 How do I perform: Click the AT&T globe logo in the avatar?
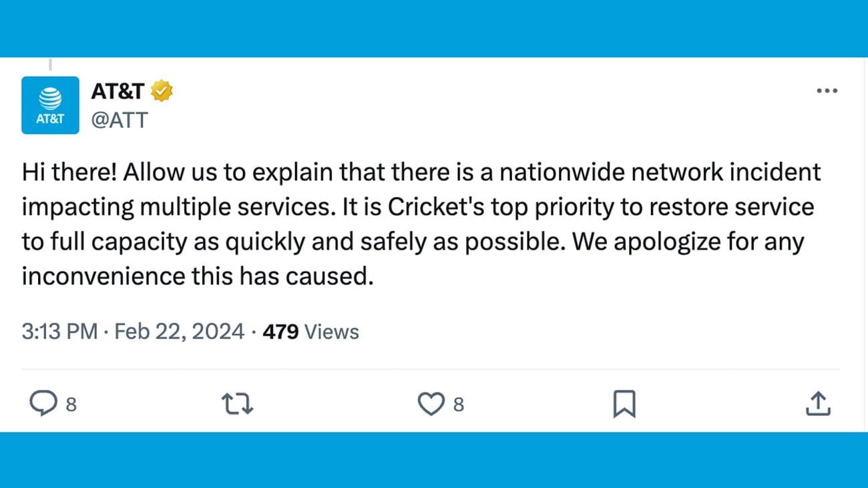[50, 97]
